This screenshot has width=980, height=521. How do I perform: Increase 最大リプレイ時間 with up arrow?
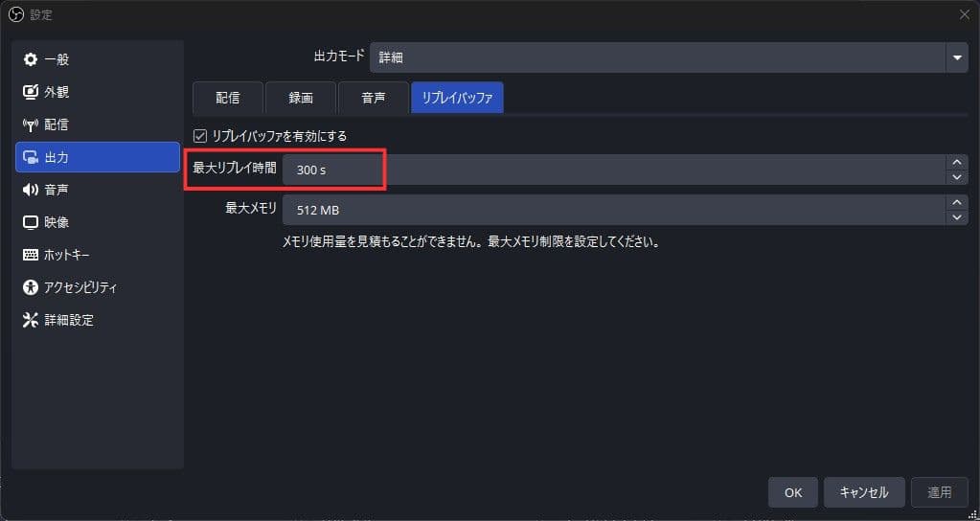pyautogui.click(x=956, y=162)
